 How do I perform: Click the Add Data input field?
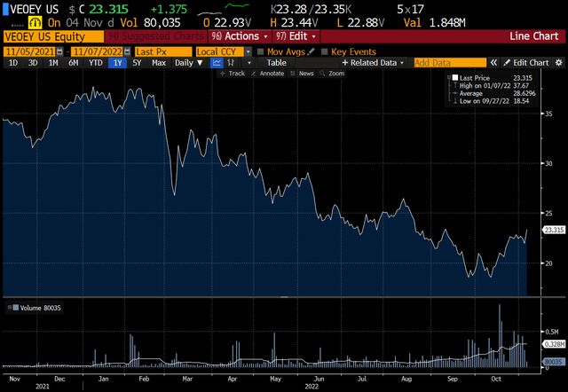[450, 63]
